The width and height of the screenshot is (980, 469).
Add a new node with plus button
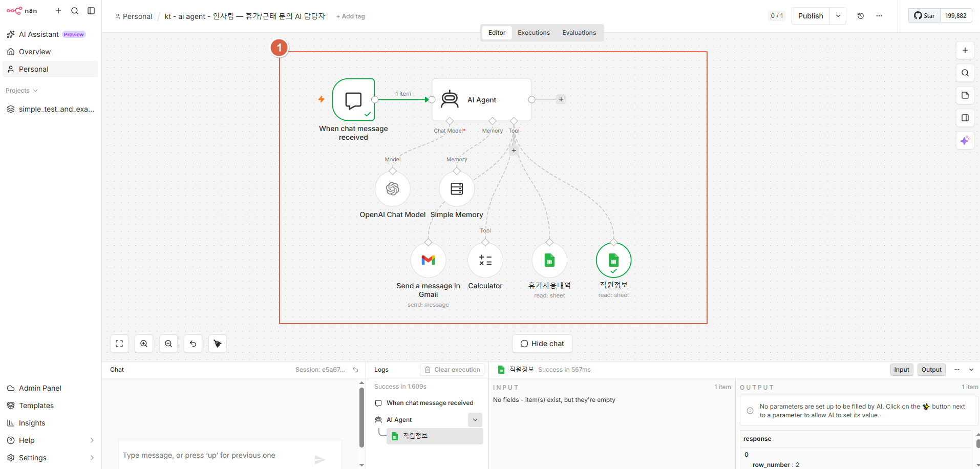pos(965,50)
